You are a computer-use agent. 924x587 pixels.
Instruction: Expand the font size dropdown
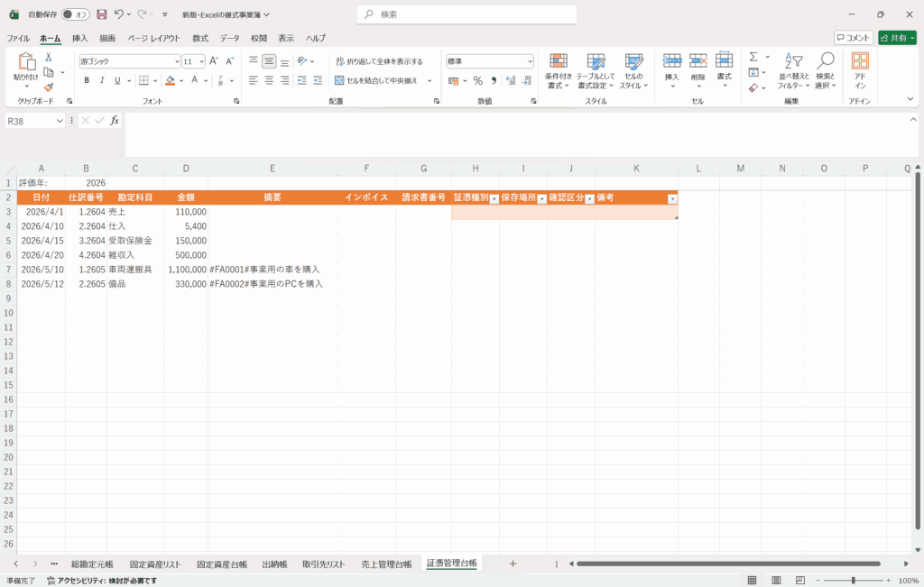click(200, 61)
